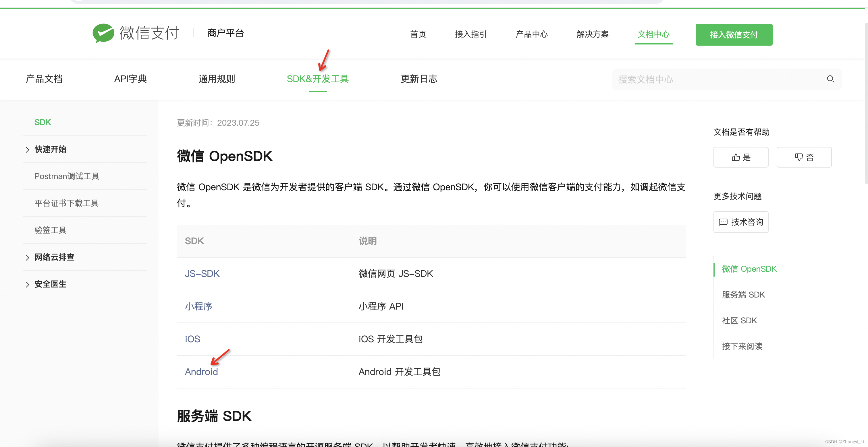Click thumbs-up 是 helpful button
Screen dimensions: 868x447
click(741, 157)
